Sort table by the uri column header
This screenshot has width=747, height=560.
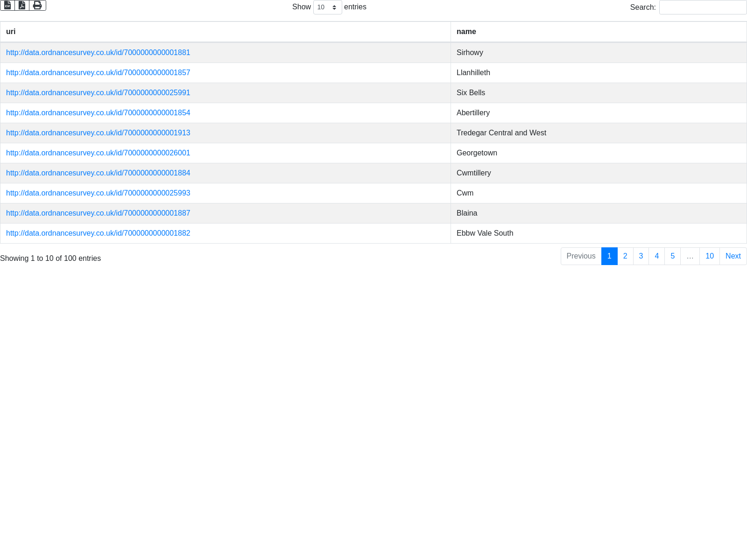tap(11, 32)
